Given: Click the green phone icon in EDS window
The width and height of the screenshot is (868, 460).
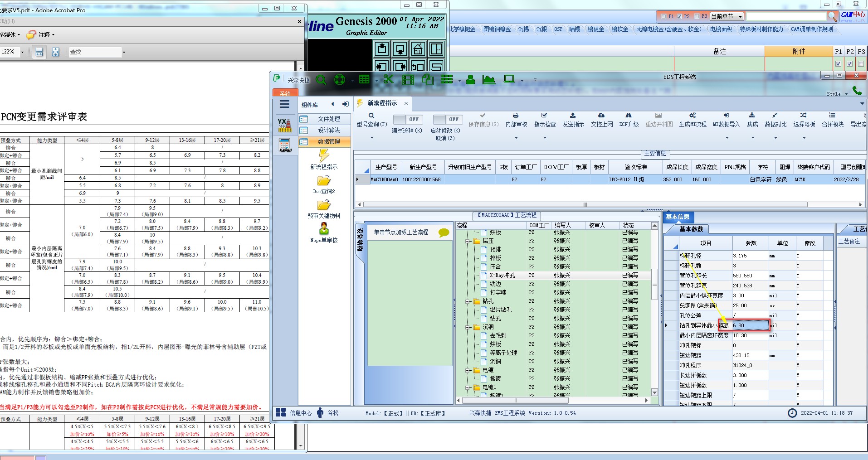Looking at the screenshot, I should click(857, 90).
